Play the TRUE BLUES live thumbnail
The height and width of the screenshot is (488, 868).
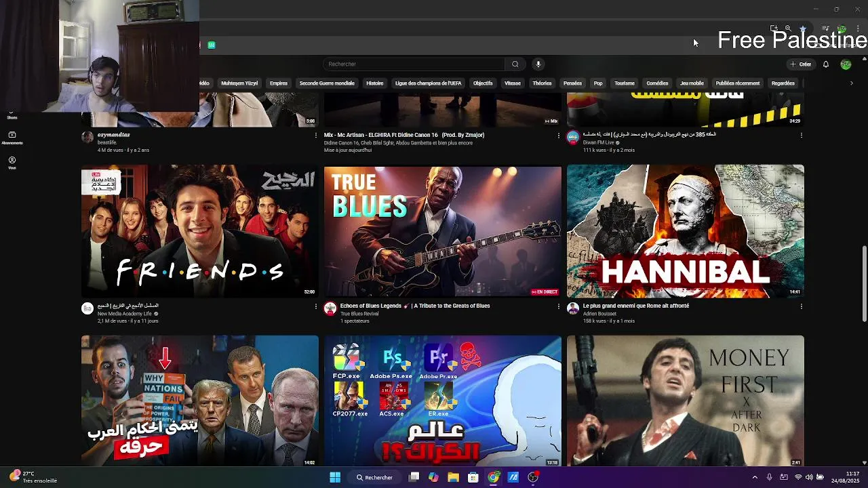coord(443,231)
